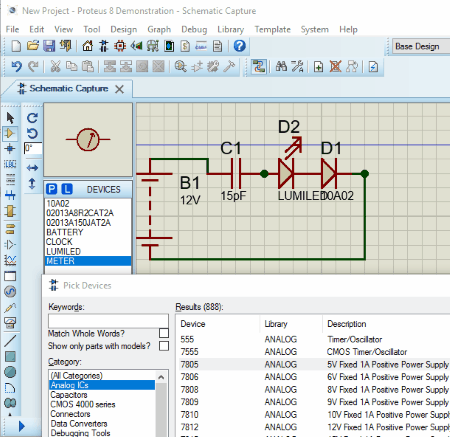Click the Pick parts magnifier icon
This screenshot has width=450, height=437.
(180, 66)
